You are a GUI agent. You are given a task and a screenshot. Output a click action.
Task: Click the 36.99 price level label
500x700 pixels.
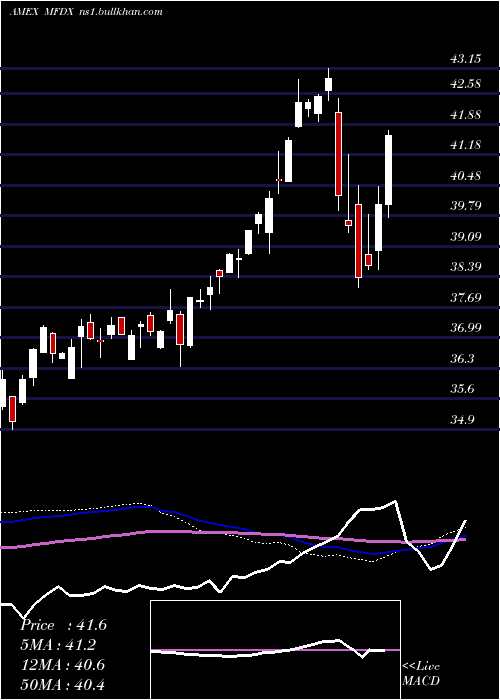(x=466, y=328)
